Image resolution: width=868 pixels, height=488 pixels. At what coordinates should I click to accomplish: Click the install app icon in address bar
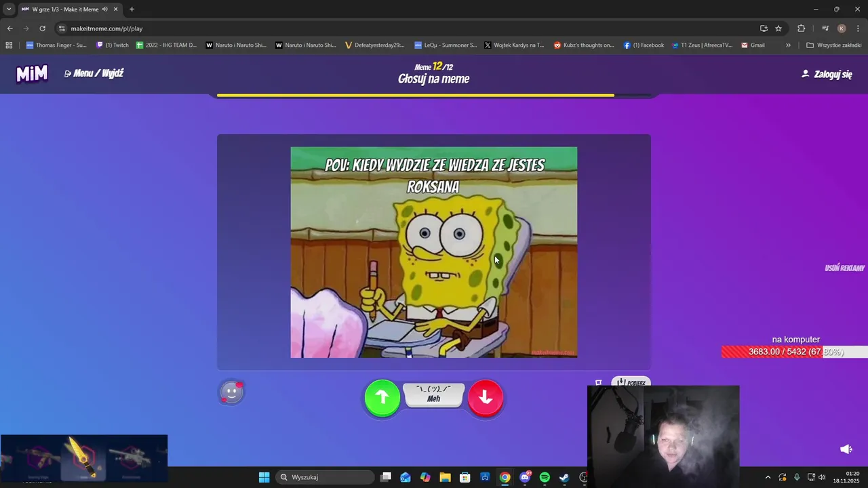click(x=764, y=28)
